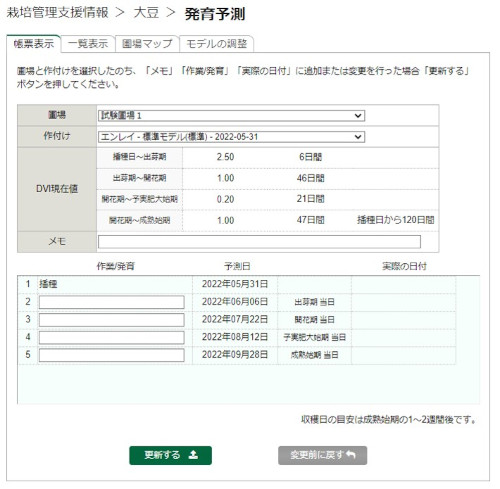Click the 成熟始期 当日 label
Screen dimensions: 500x489
pos(314,355)
